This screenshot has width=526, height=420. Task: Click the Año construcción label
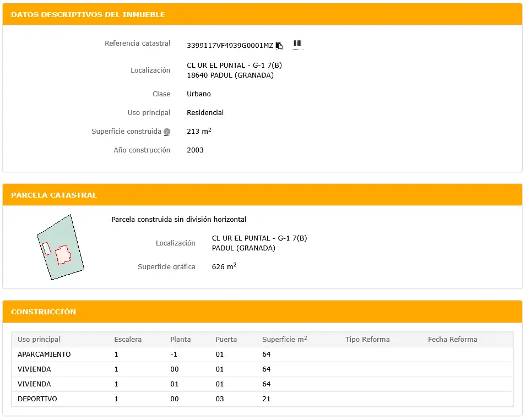[142, 150]
